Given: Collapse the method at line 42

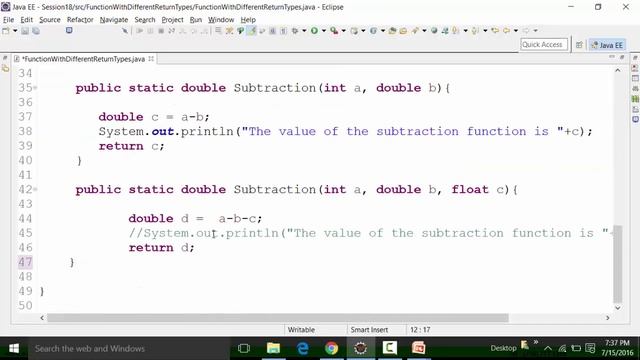Looking at the screenshot, I should click(x=36, y=189).
